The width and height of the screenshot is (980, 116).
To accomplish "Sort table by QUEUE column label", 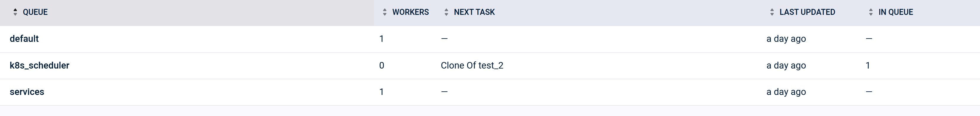I will [35, 12].
